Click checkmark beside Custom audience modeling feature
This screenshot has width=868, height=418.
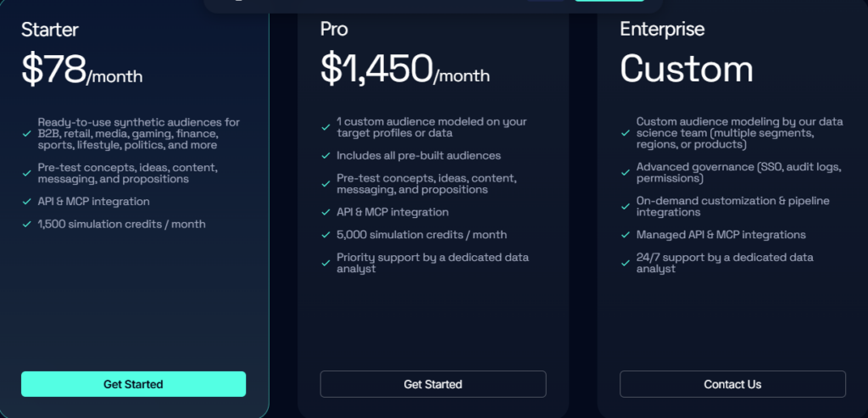coord(626,133)
